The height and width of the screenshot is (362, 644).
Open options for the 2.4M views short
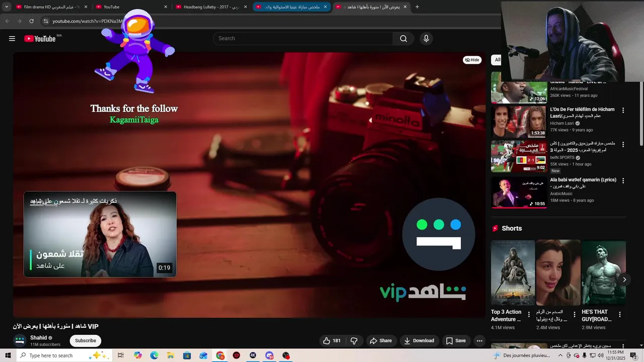(x=574, y=315)
